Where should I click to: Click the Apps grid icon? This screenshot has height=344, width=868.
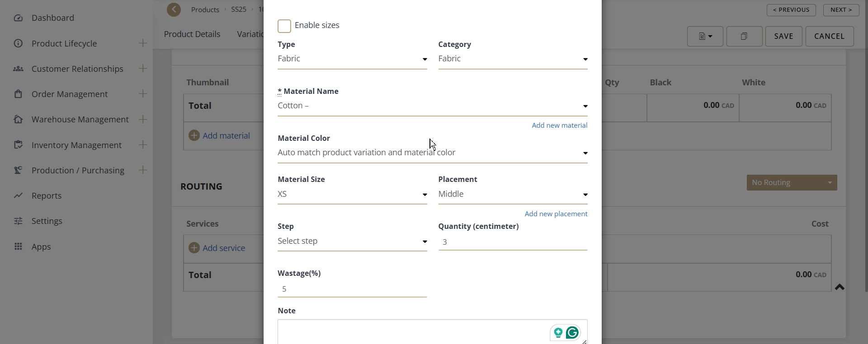click(18, 247)
